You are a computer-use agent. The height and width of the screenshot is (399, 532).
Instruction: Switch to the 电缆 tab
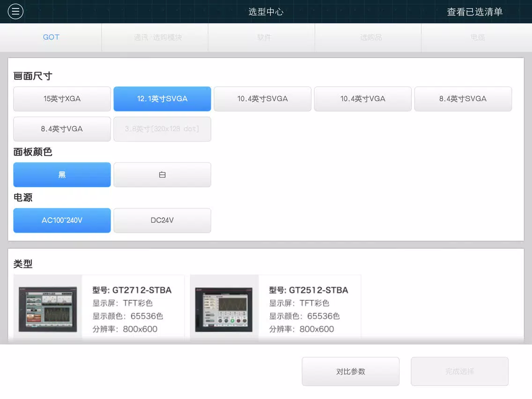pyautogui.click(x=477, y=37)
